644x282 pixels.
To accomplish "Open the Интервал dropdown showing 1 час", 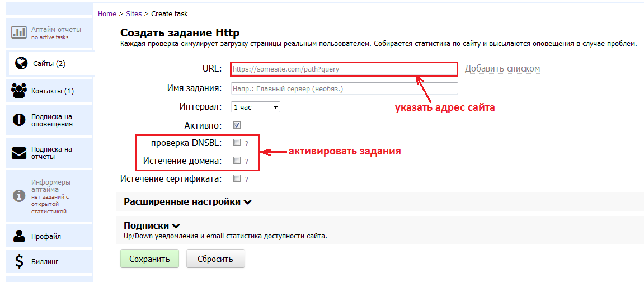I will pos(256,107).
